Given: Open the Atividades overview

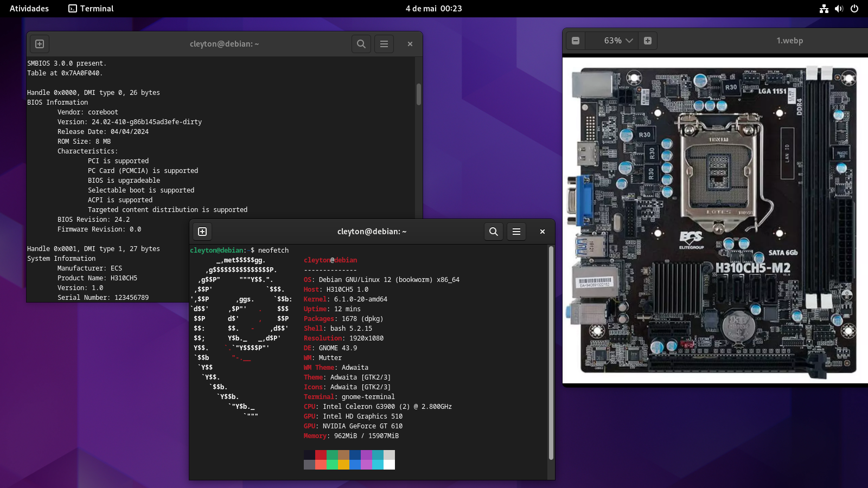Looking at the screenshot, I should pos(29,9).
